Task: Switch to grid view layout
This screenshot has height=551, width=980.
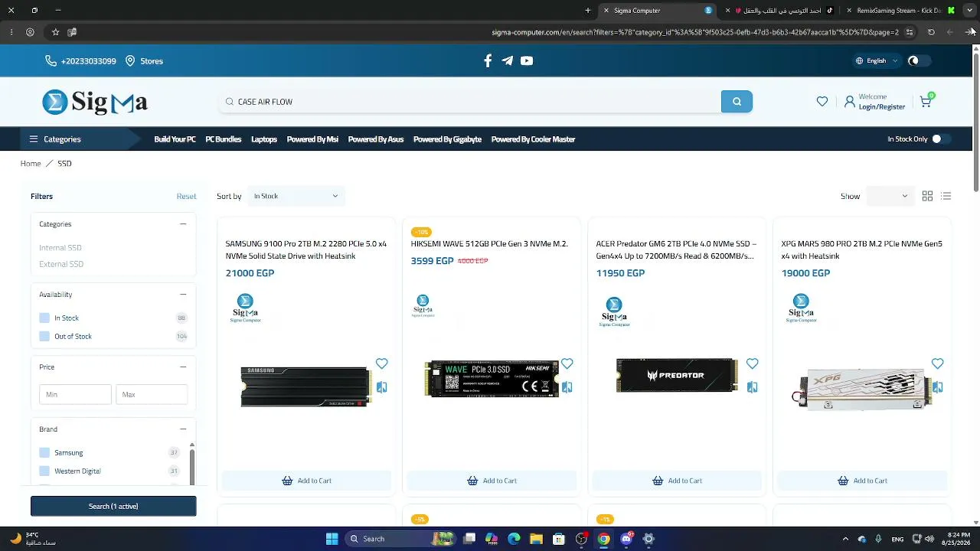Action: point(927,197)
